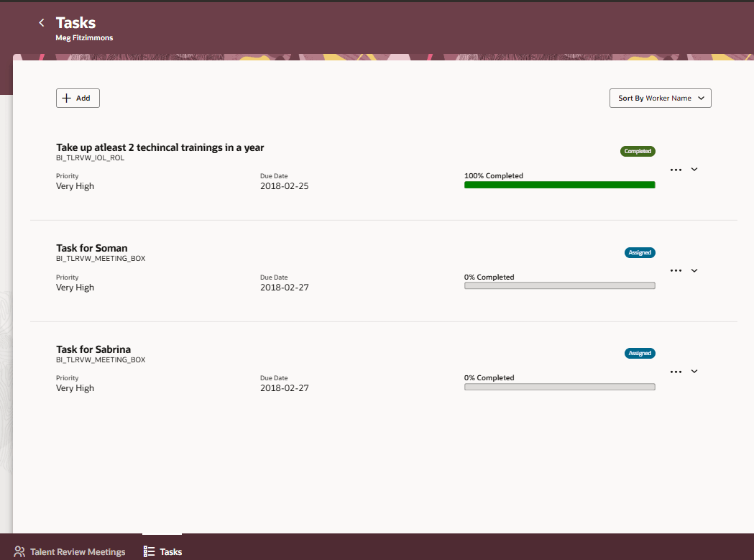Switch to the Talent Review Meetings tab
Screen dimensions: 754x560
pos(70,552)
